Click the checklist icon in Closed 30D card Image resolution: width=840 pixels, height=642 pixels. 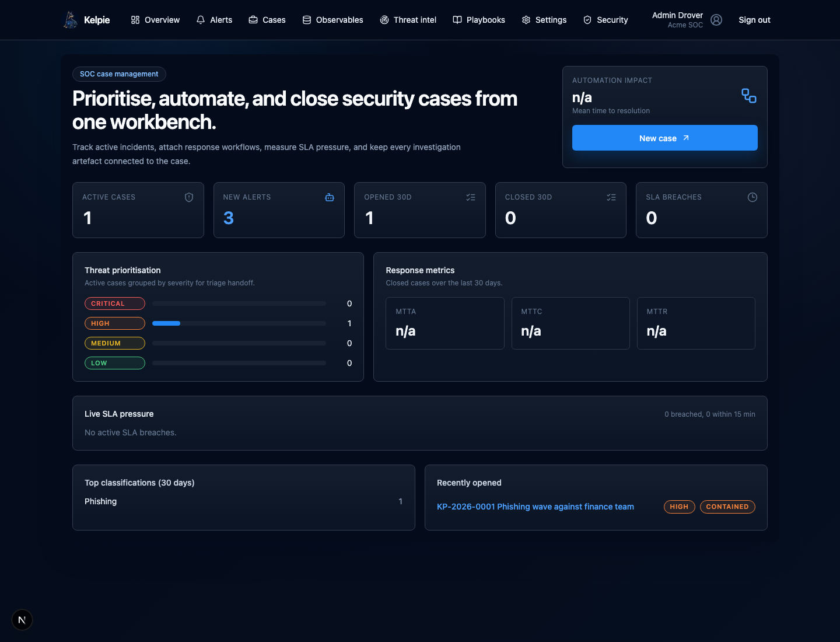click(x=611, y=197)
